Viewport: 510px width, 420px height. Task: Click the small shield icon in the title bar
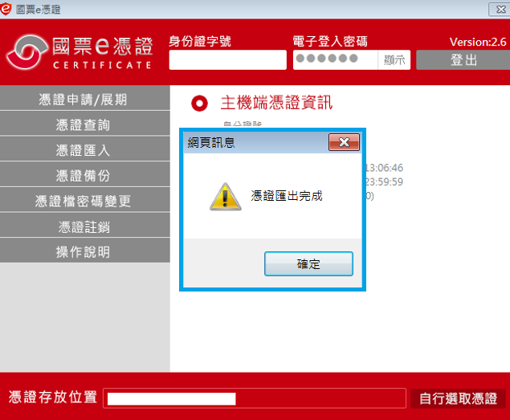(6, 9)
